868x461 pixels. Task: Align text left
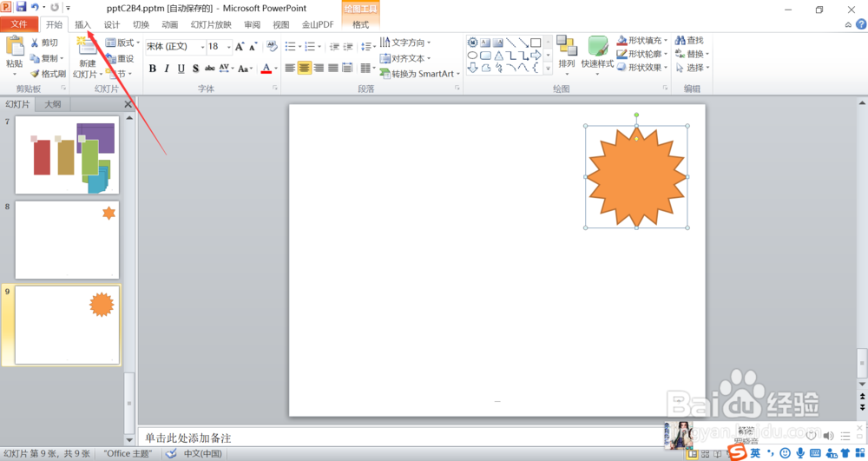click(290, 68)
